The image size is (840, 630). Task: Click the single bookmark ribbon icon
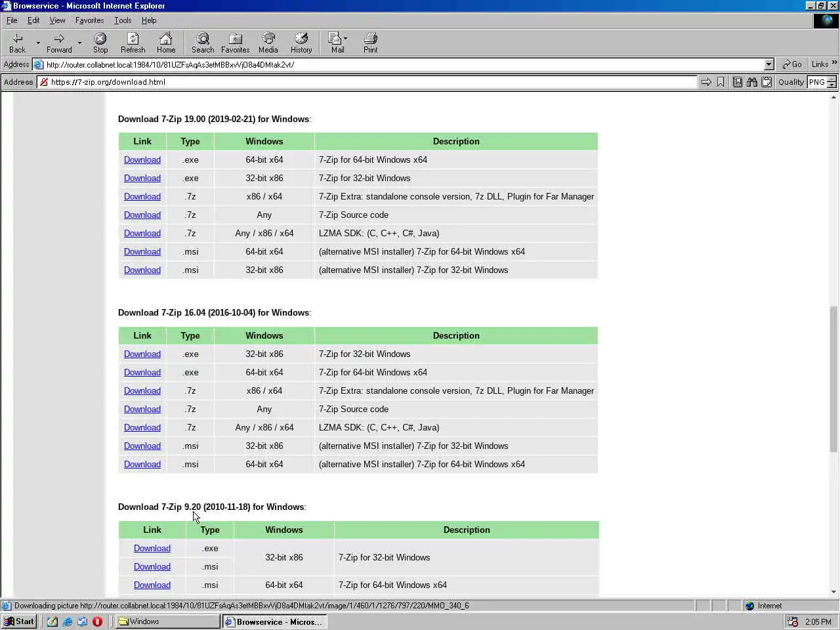721,82
